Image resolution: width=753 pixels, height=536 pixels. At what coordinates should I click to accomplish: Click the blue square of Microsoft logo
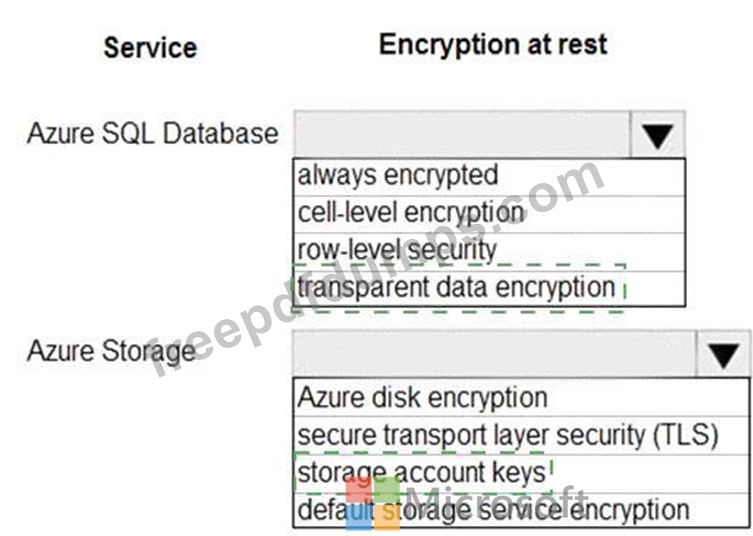[x=358, y=517]
